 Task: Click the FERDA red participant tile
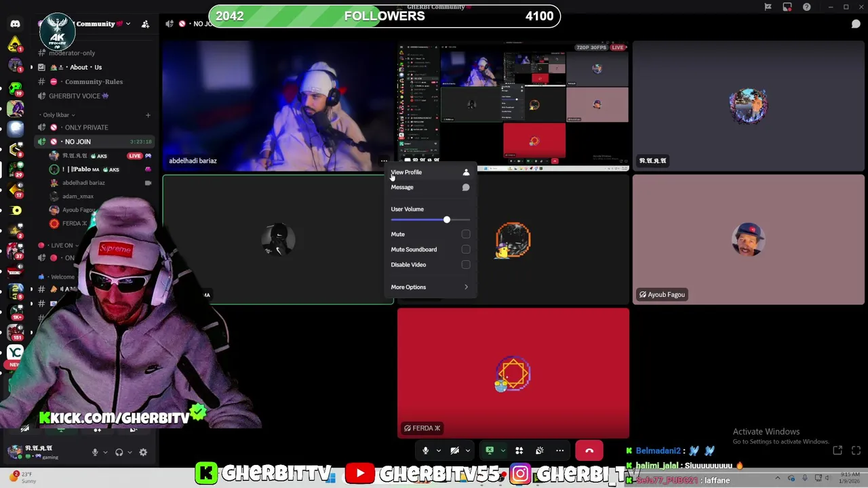[513, 373]
